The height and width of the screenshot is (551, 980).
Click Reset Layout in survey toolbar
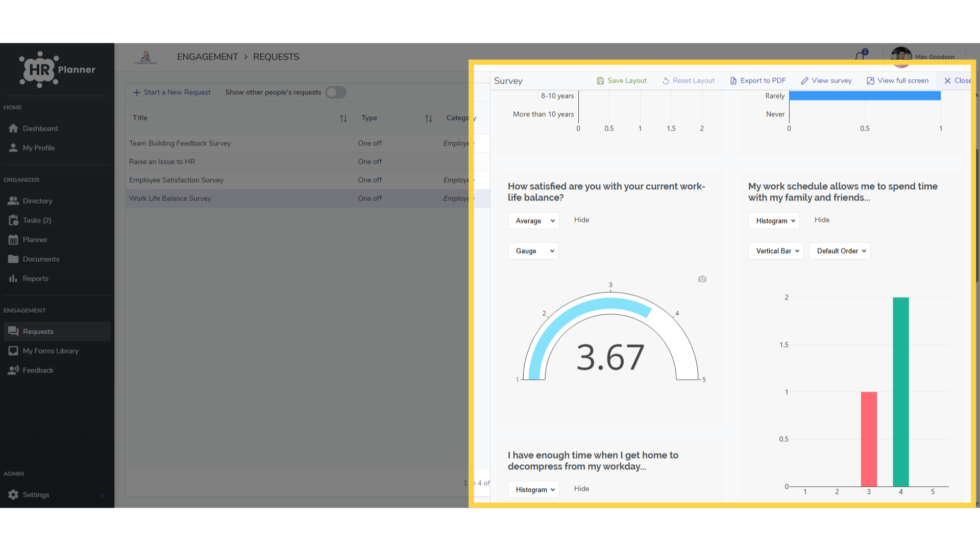coord(689,81)
